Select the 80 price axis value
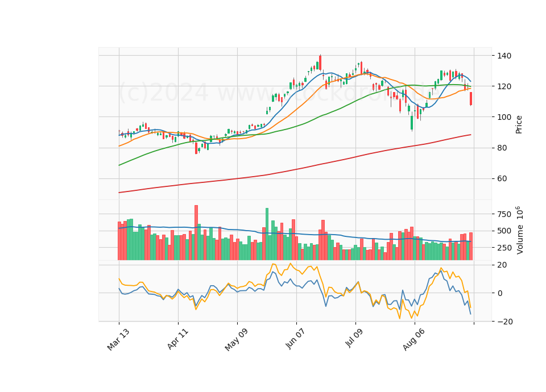546x392 pixels. [502, 148]
